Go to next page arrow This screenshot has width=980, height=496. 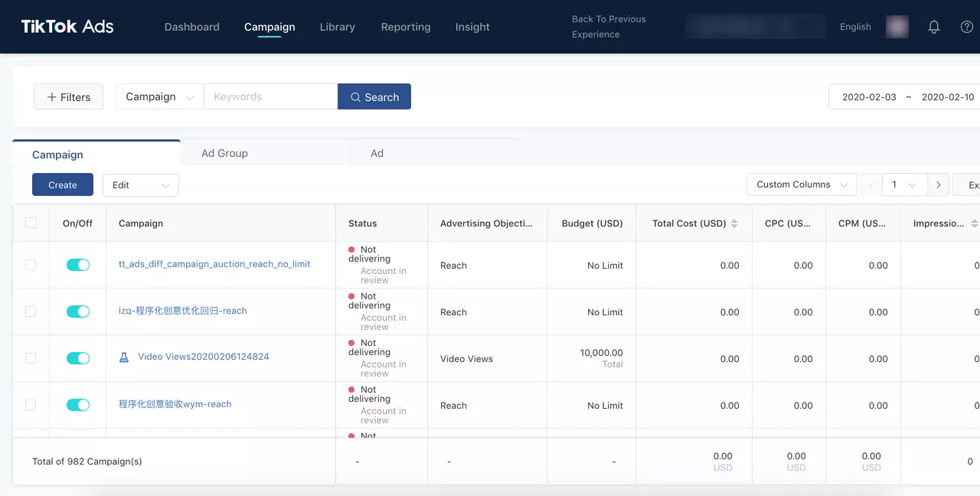coord(939,184)
